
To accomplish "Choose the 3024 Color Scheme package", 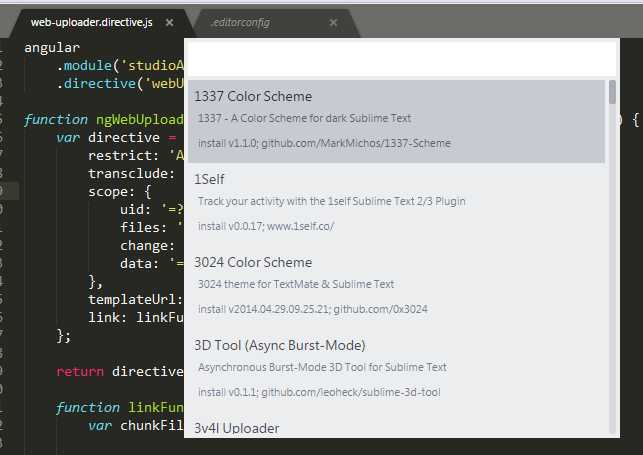I will 396,287.
